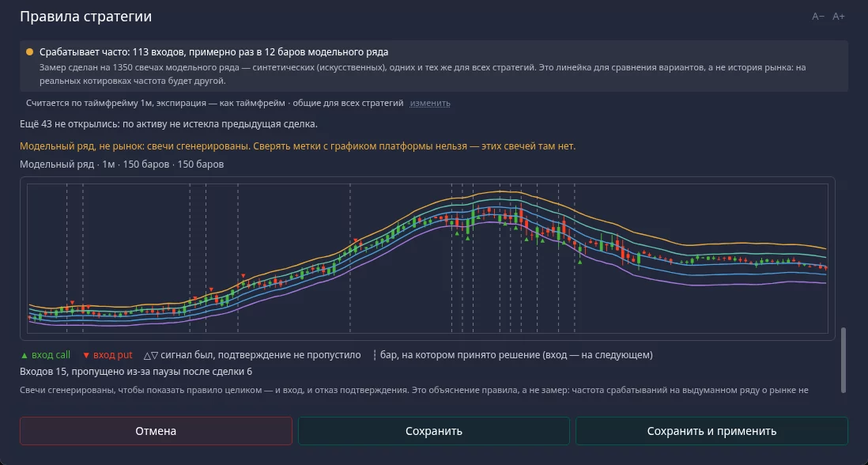
Task: Click the "Отмена" button
Action: (156, 431)
